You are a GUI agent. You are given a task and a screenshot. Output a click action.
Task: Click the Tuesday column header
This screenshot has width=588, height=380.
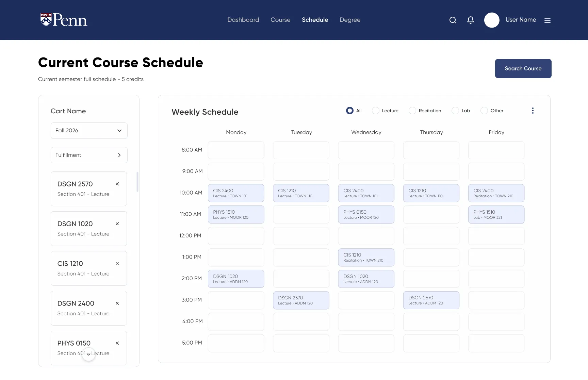pos(301,132)
